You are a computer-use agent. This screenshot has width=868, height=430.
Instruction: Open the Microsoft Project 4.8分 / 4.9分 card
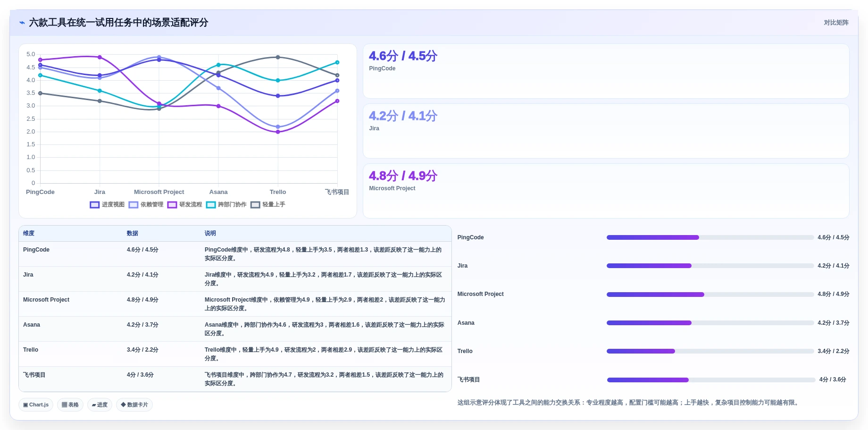click(606, 191)
